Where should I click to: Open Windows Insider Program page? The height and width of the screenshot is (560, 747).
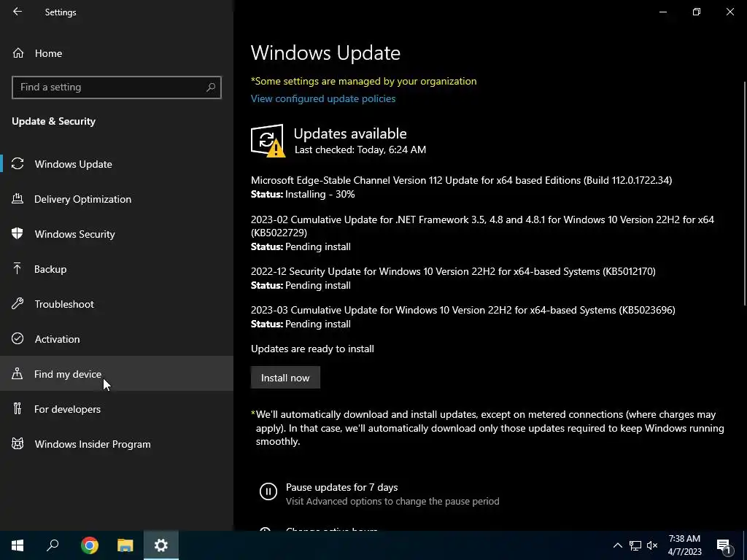point(117,444)
